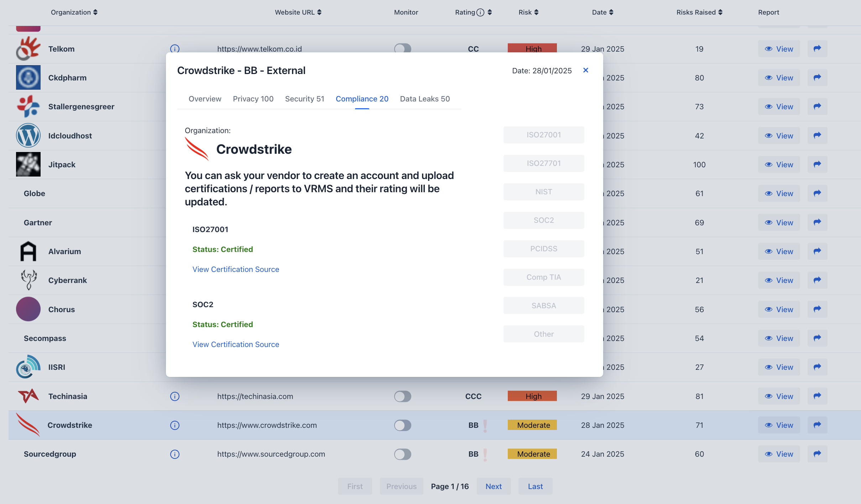861x504 pixels.
Task: Click the ISO27001 filter button
Action: tap(544, 135)
